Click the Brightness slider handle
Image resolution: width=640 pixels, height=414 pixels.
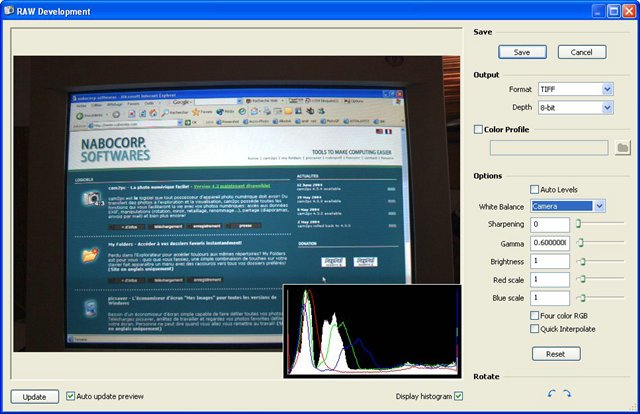[x=583, y=261]
